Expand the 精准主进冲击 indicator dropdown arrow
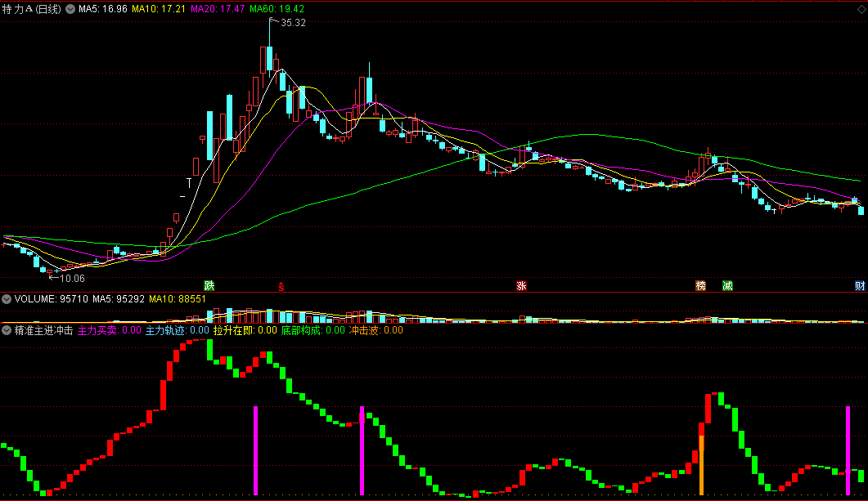This screenshot has height=501, width=868. pos(7,330)
